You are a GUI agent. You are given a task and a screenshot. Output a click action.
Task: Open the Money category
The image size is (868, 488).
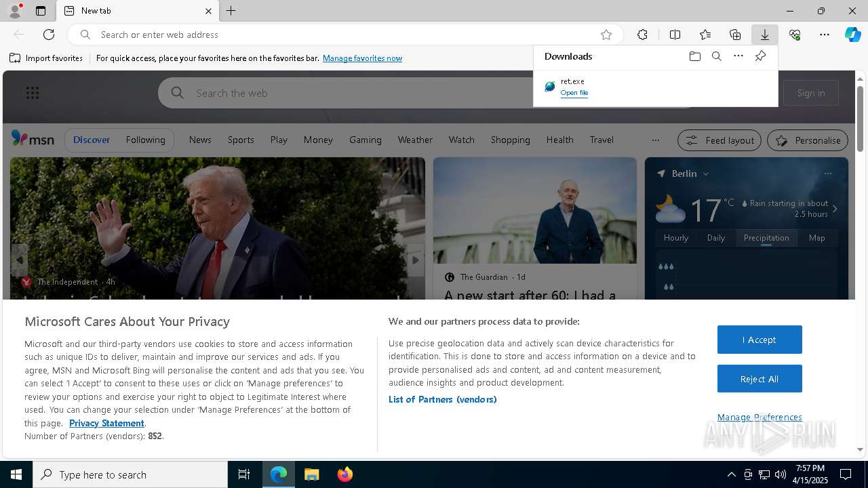(318, 140)
